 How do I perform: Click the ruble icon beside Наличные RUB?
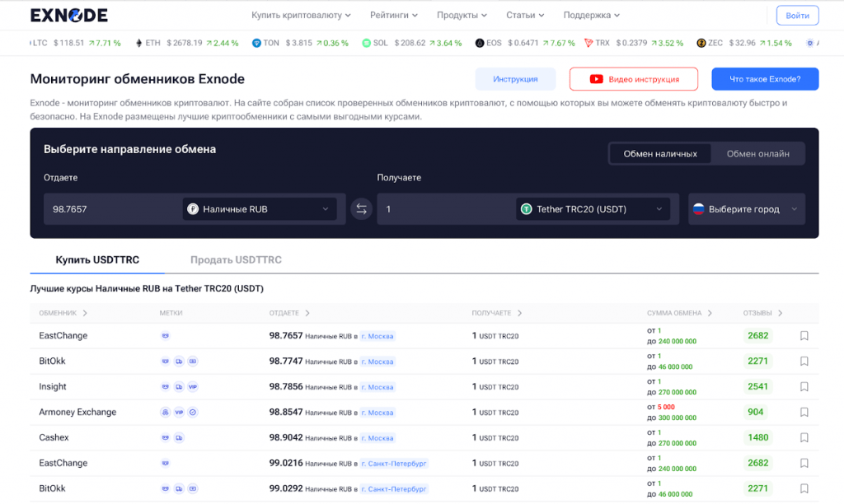193,209
